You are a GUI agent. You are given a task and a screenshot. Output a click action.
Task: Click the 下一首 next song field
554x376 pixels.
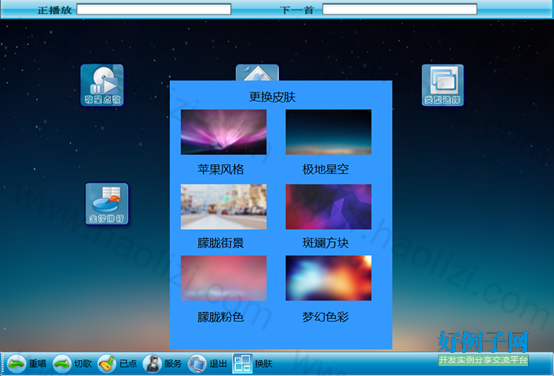tap(400, 9)
